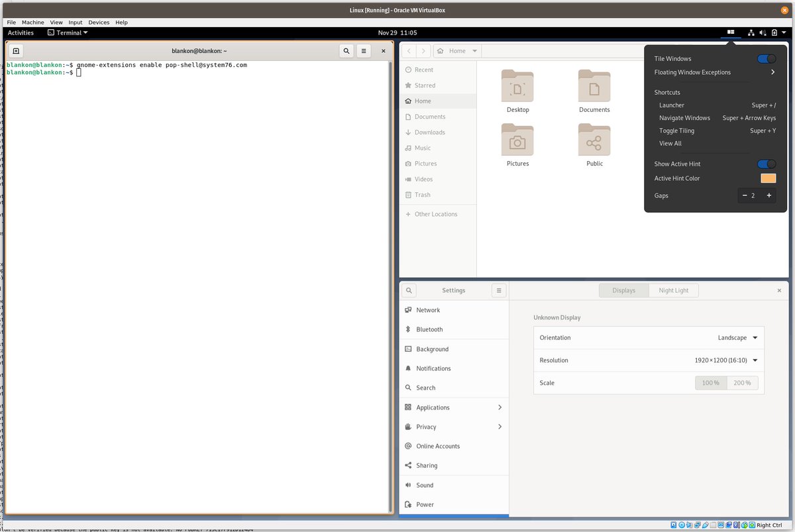The width and height of the screenshot is (795, 532).
Task: Set display scale to 200 %
Action: coord(742,383)
